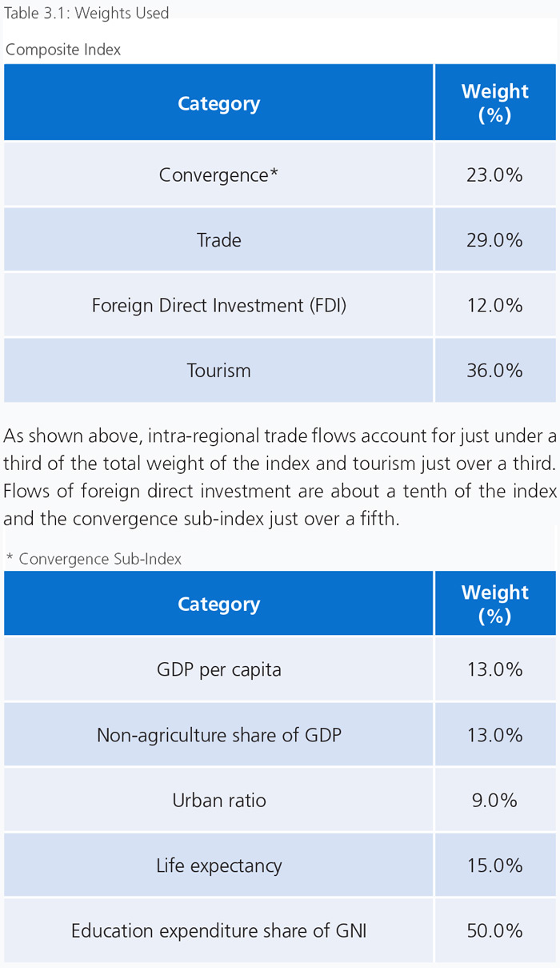Click the 9.0% Urban ratio weight
Viewport: 560px width, 968px height.
click(x=495, y=800)
